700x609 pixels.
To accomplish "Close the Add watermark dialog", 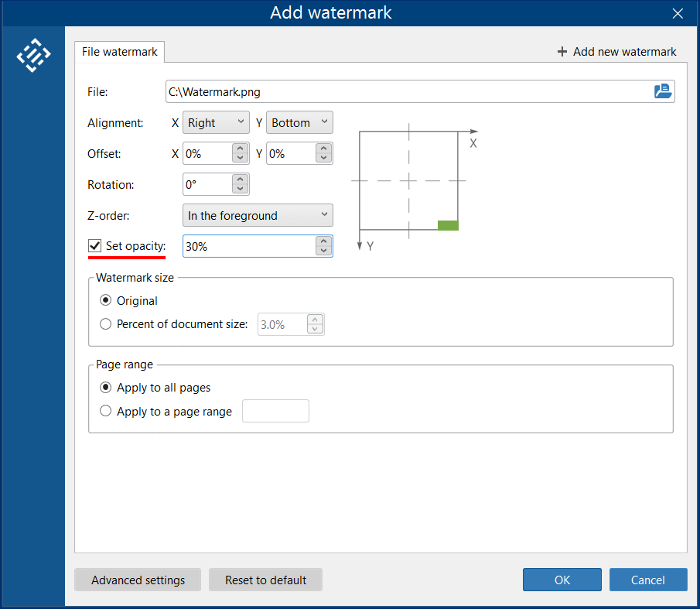I will pos(678,13).
